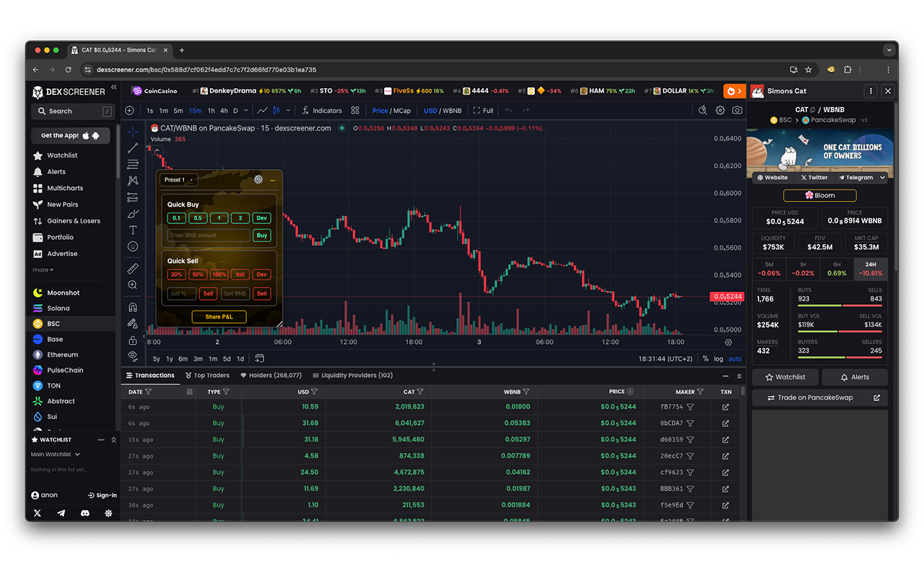This screenshot has width=924, height=578.
Task: Toggle auto scale on chart
Action: (735, 358)
